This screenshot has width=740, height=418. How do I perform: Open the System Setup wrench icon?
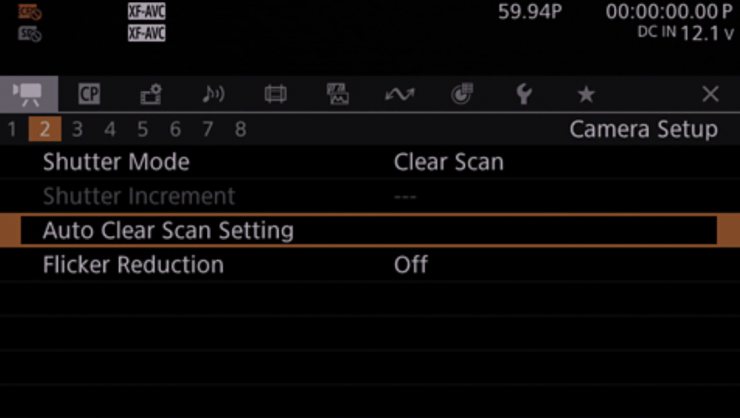click(x=523, y=94)
